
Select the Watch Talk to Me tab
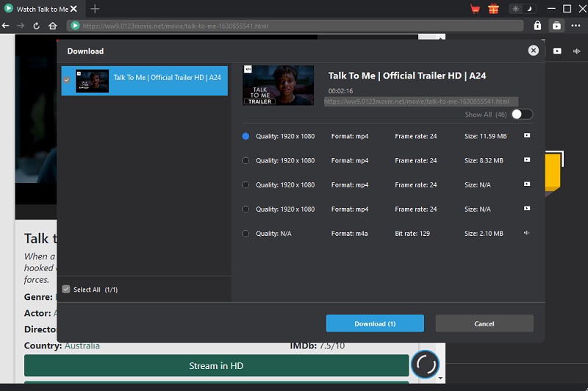point(41,9)
